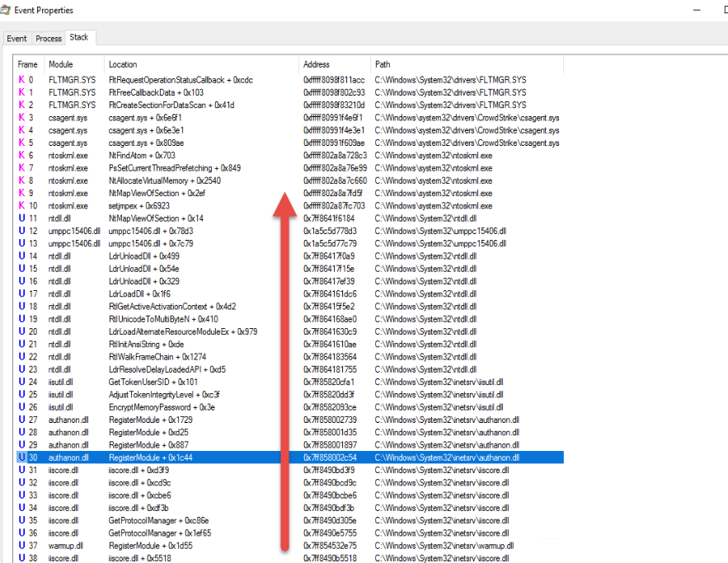728x563 pixels.
Task: Switch to the Event tab
Action: pos(16,38)
